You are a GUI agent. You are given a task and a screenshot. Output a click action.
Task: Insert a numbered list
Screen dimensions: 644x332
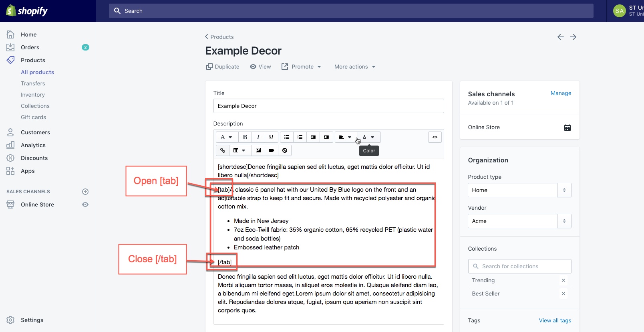300,137
